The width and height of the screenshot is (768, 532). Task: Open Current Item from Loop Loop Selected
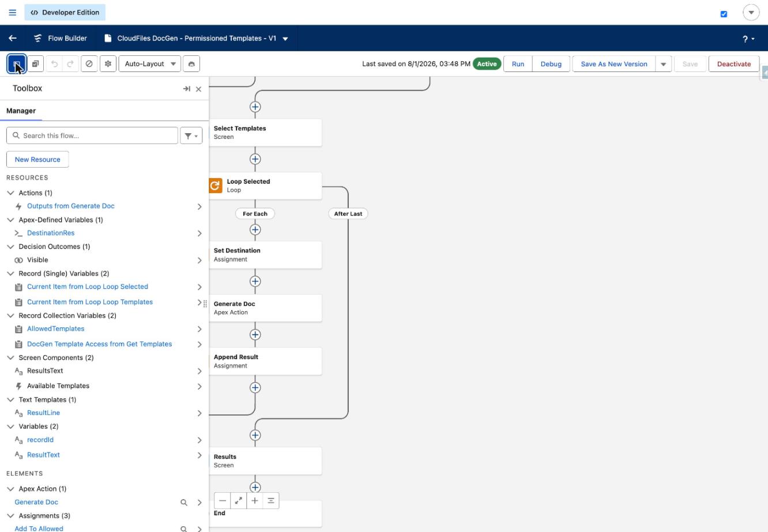coord(88,286)
